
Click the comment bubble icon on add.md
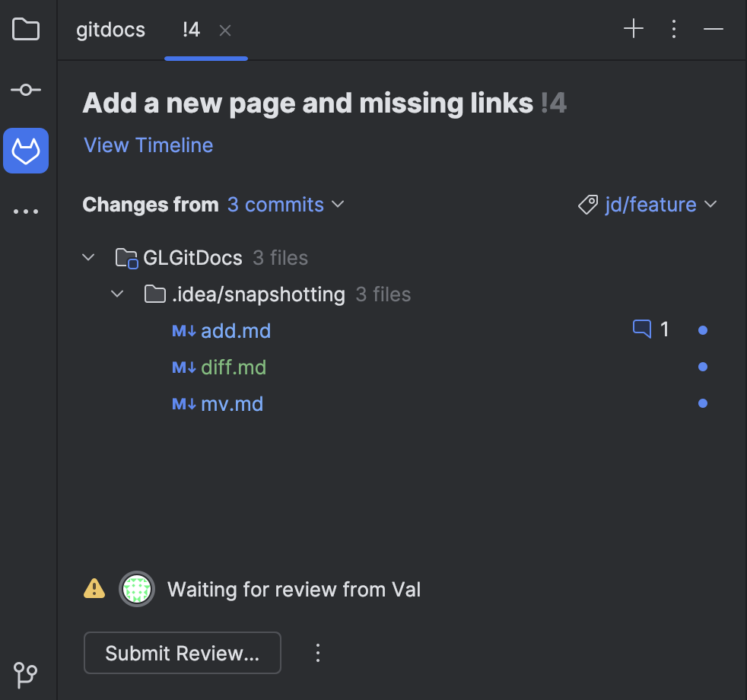point(642,329)
